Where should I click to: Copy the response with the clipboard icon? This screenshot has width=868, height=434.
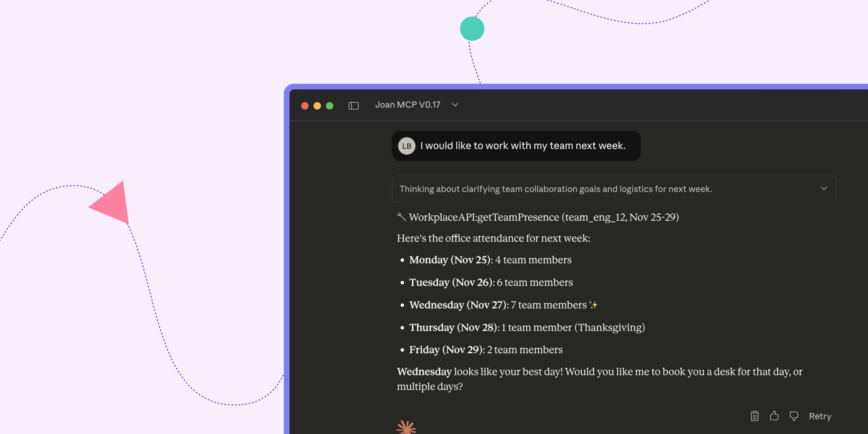[x=755, y=416]
